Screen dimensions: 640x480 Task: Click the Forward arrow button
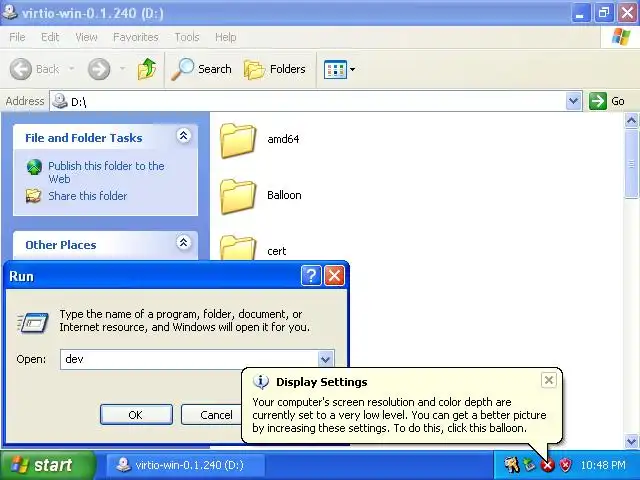tap(99, 69)
